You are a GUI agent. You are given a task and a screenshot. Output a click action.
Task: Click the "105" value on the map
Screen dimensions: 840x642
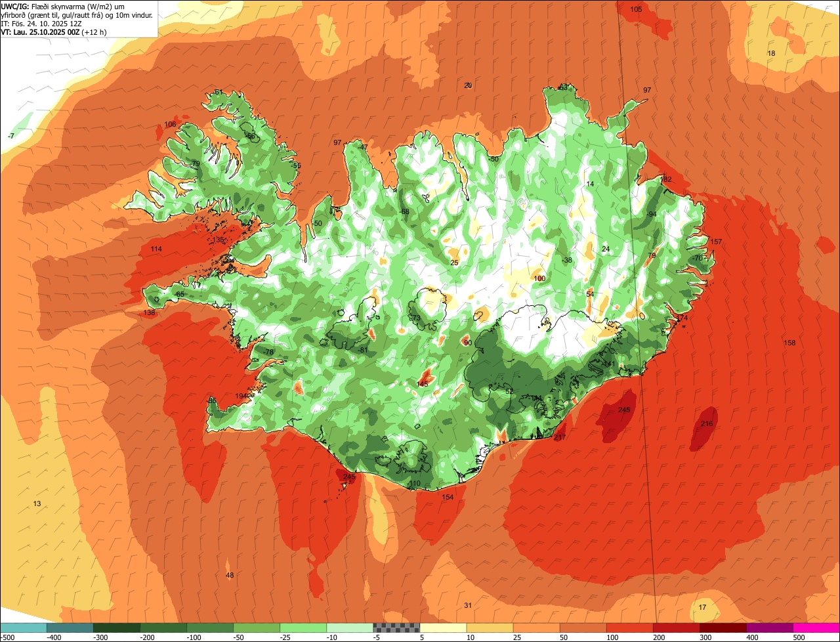pyautogui.click(x=636, y=9)
